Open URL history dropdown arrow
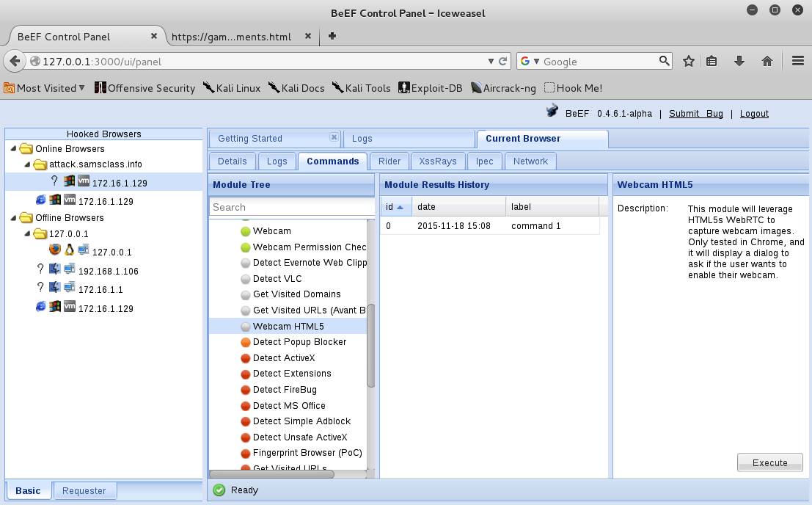Screen dimensions: 812x505 pos(491,61)
